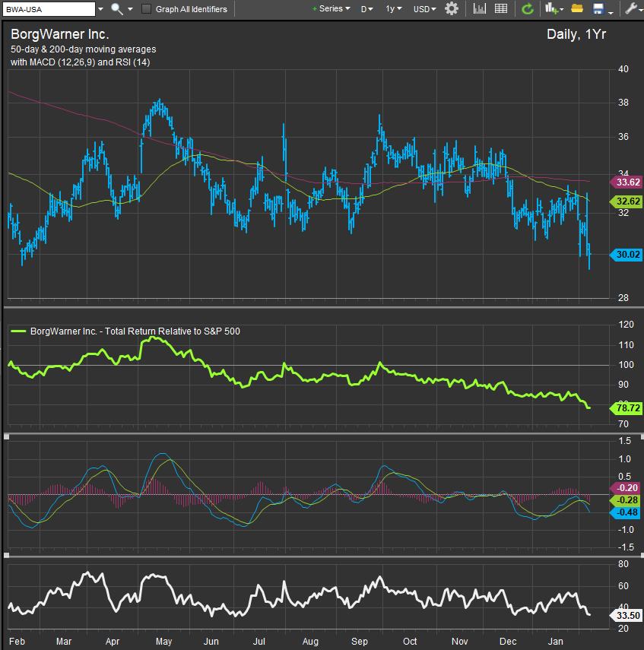
Task: Click the -0.28 MACD signal value tag
Action: 626,500
